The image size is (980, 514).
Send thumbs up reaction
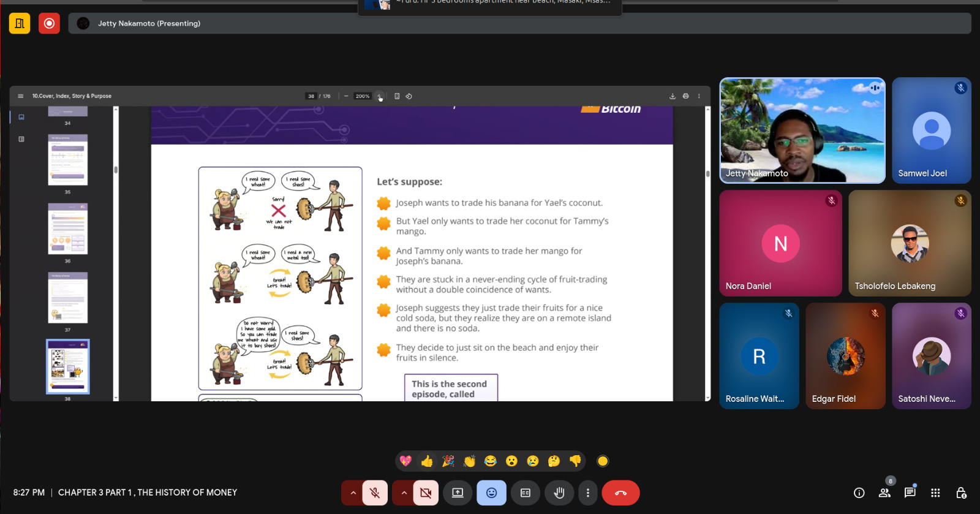click(427, 461)
